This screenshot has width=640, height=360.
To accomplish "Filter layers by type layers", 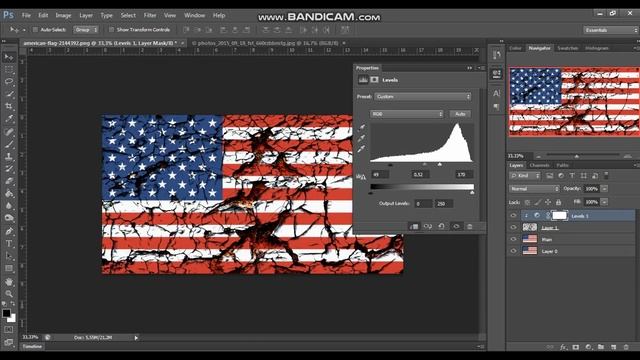I will click(572, 176).
